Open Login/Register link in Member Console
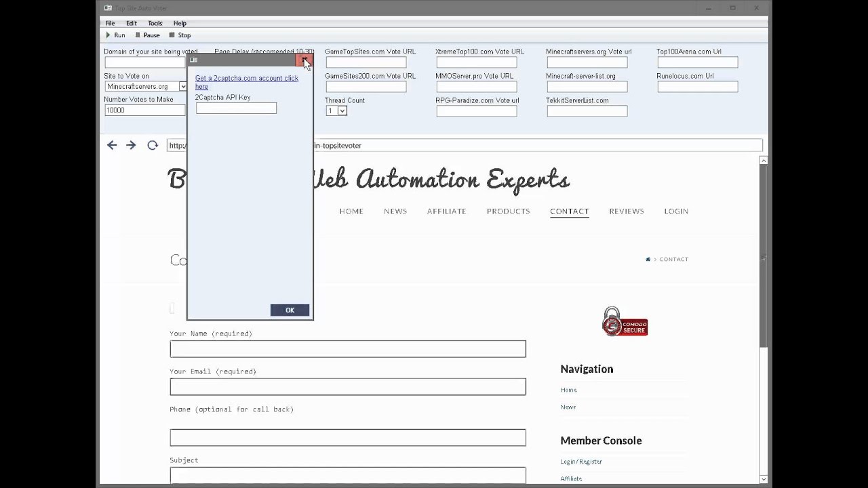The height and width of the screenshot is (488, 868). coord(581,462)
